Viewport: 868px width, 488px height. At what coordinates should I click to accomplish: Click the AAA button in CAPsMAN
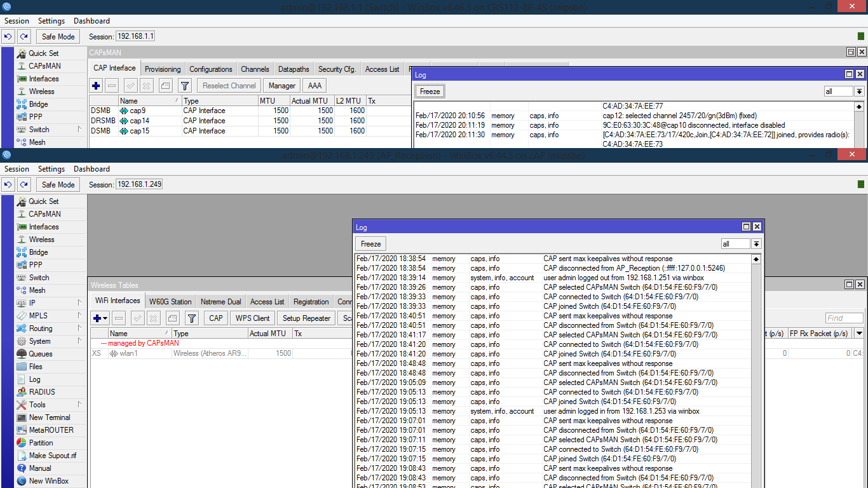[315, 86]
